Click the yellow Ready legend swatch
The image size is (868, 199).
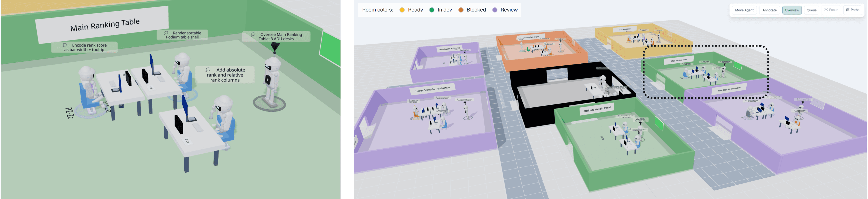pos(402,10)
